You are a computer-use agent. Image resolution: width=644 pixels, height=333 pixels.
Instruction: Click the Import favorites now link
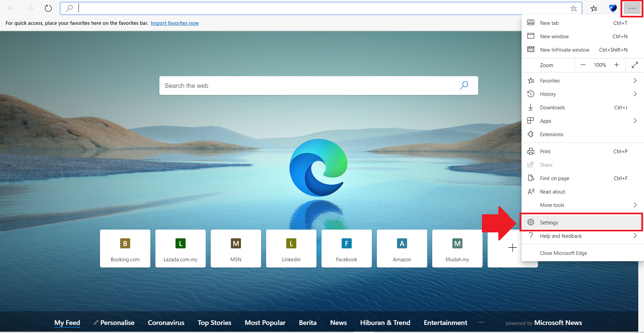click(175, 23)
